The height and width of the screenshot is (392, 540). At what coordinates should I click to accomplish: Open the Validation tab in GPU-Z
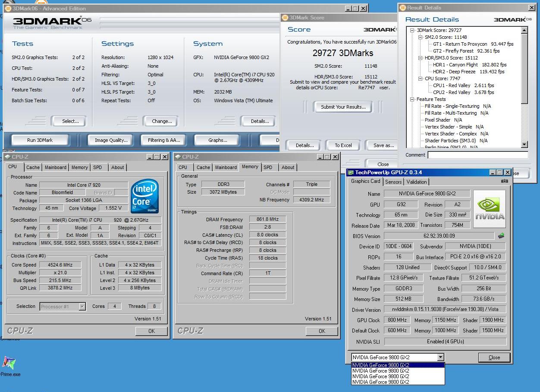417,182
